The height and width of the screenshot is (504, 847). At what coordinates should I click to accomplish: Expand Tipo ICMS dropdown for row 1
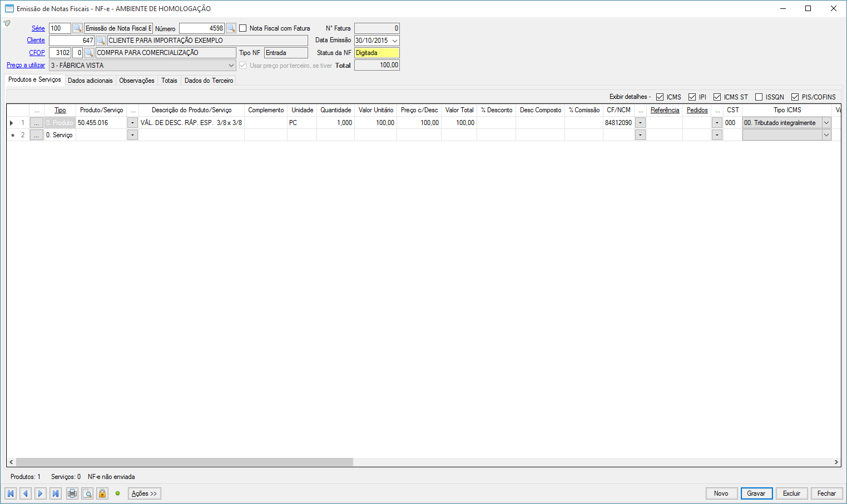826,123
